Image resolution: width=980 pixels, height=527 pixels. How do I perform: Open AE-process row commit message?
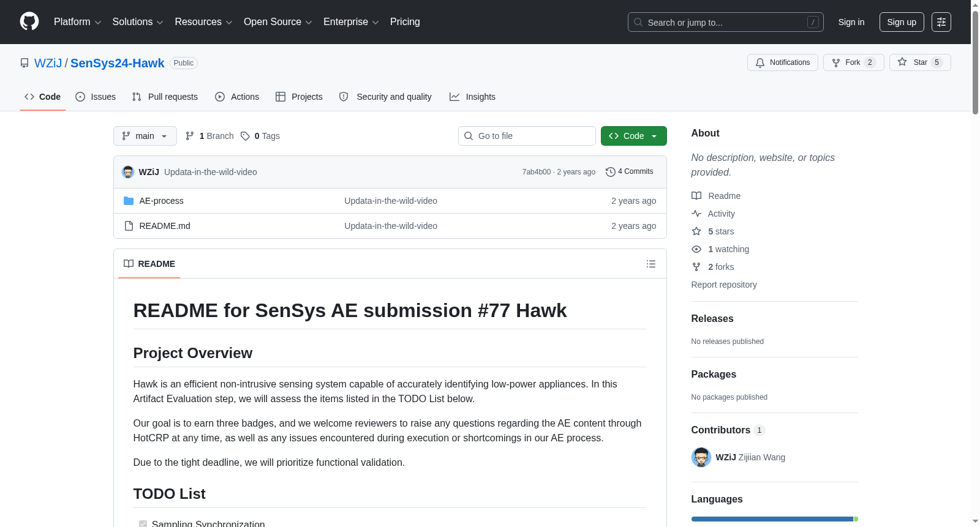coord(391,201)
